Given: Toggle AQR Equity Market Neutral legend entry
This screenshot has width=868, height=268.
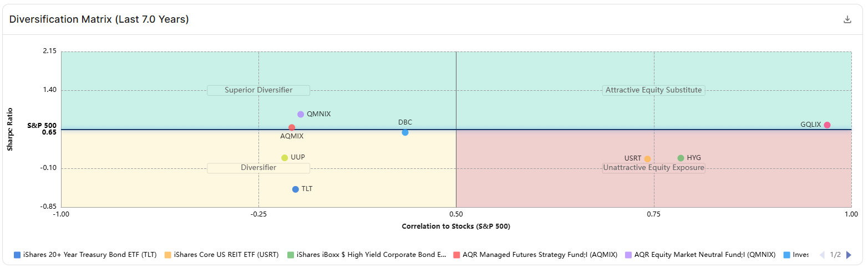Looking at the screenshot, I should (700, 255).
